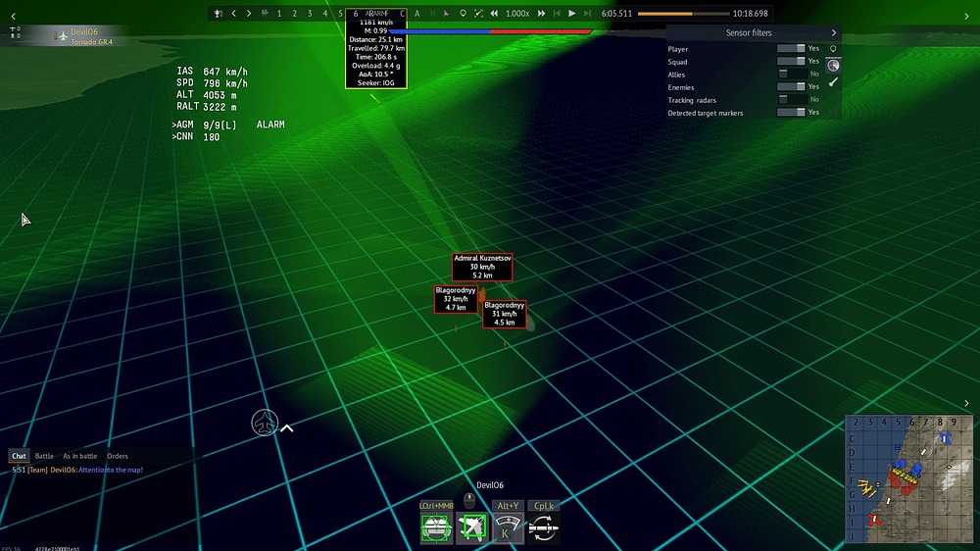Select camera preset 4
Screen dimensions: 980x551
pyautogui.click(x=325, y=13)
